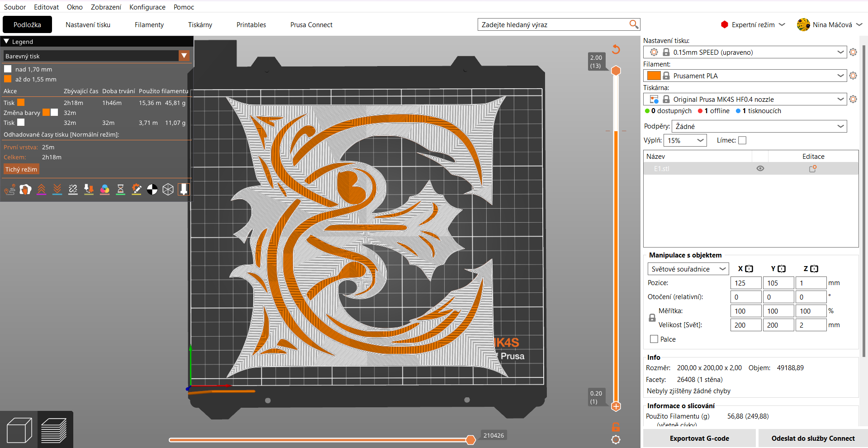Toggle retractions visibility icon
Viewport: 868px width, 448px height.
point(42,190)
